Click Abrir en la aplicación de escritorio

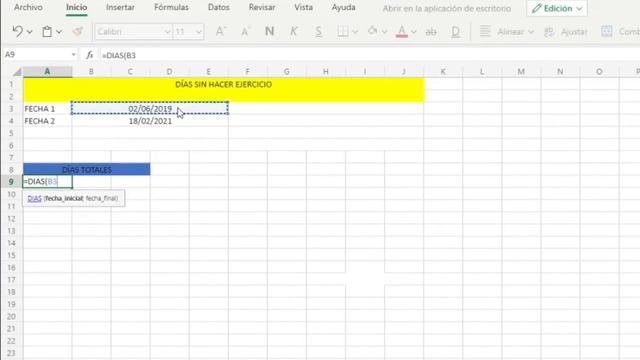coord(447,8)
